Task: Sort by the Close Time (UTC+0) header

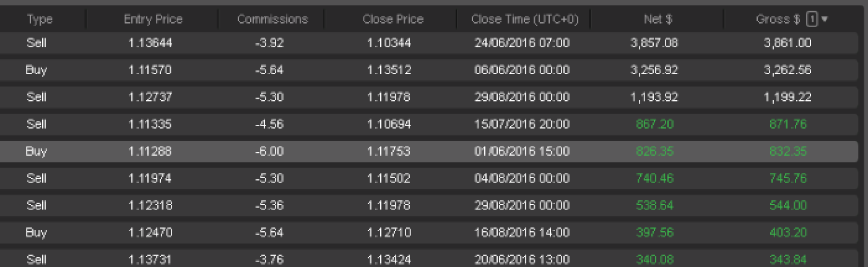Action: click(x=524, y=19)
